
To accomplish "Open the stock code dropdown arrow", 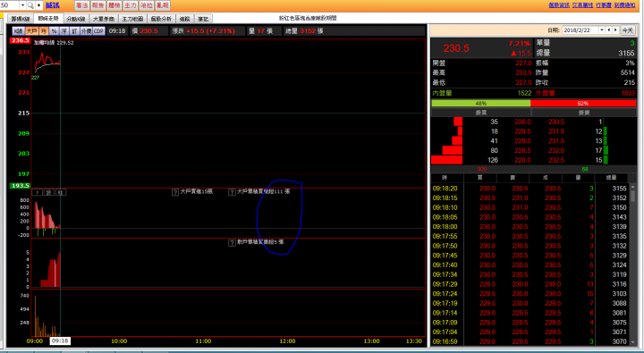I will click(x=22, y=5).
